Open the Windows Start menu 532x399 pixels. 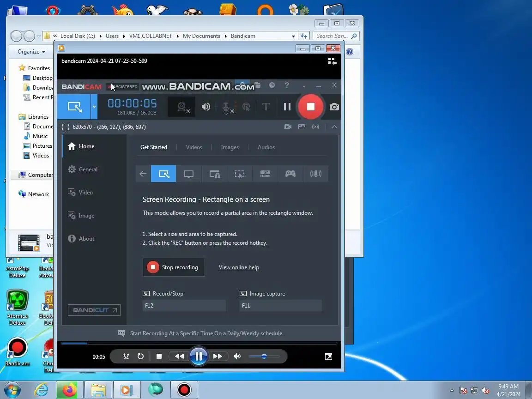tap(12, 390)
